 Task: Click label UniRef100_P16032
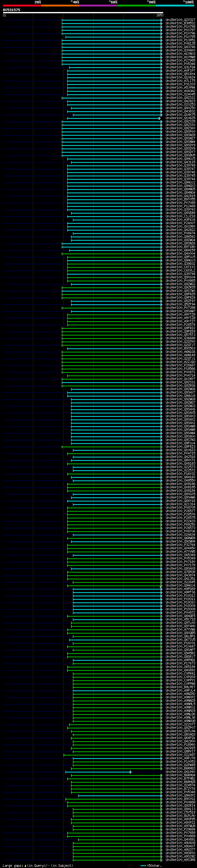coord(180,474)
